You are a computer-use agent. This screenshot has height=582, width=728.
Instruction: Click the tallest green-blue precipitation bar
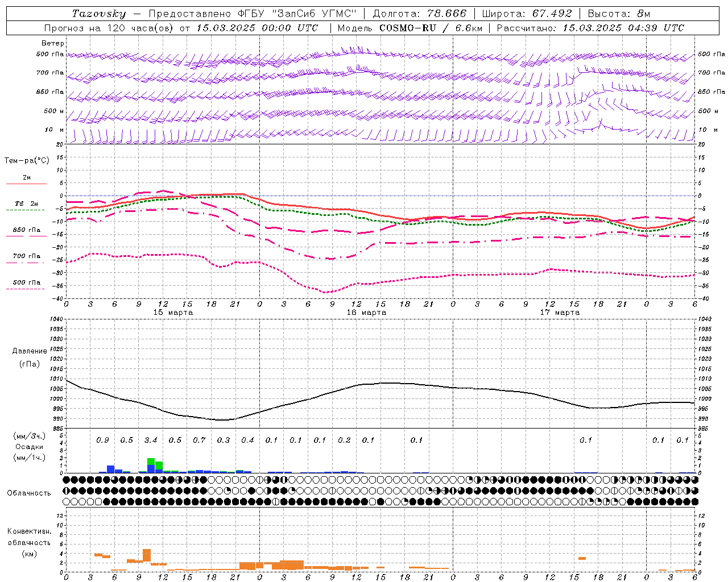click(151, 465)
